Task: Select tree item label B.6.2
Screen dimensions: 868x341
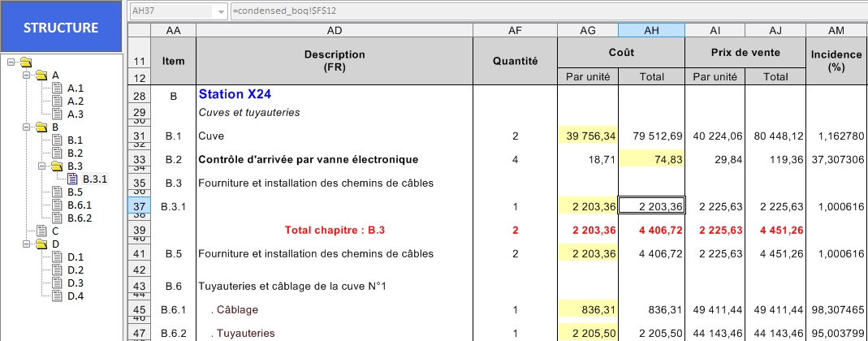Action: point(79,218)
